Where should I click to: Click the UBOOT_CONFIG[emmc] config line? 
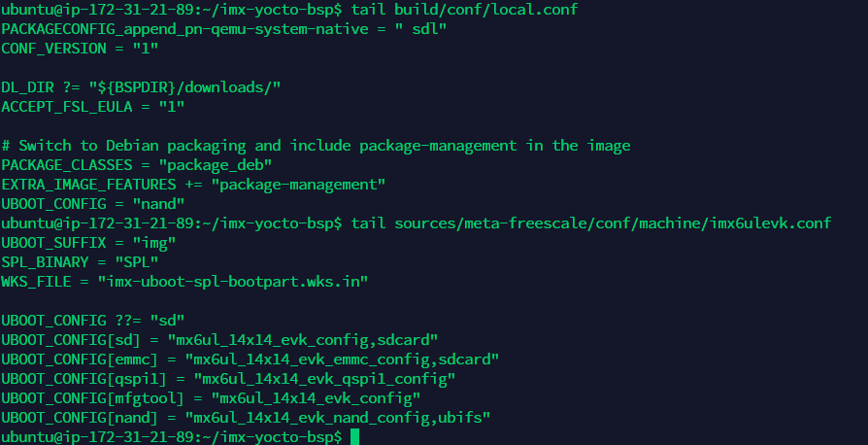250,359
